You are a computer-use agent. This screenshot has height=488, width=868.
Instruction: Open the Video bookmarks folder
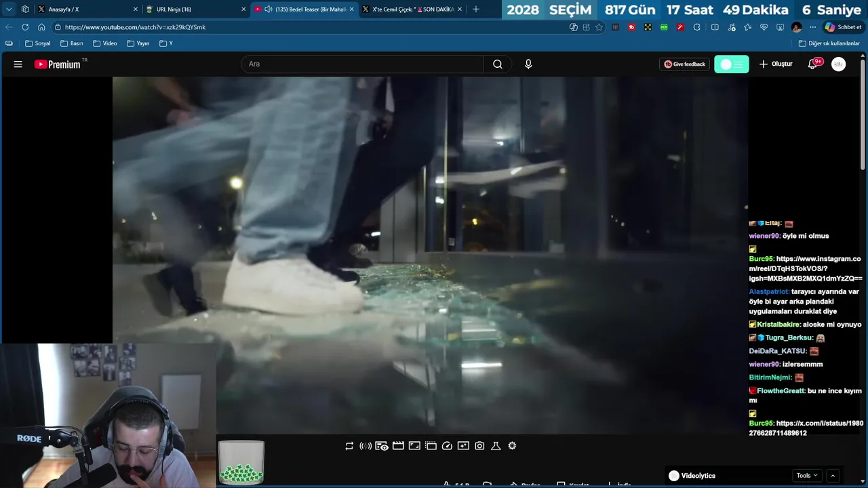(105, 43)
